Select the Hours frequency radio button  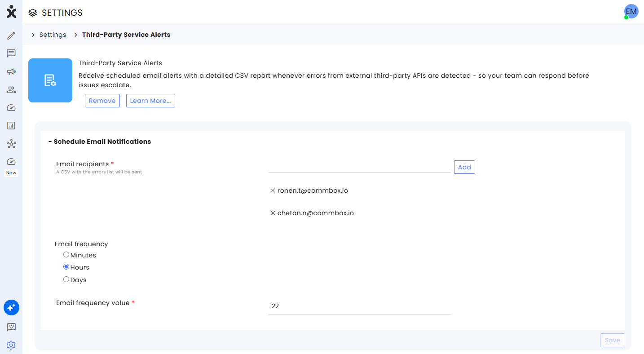point(66,267)
